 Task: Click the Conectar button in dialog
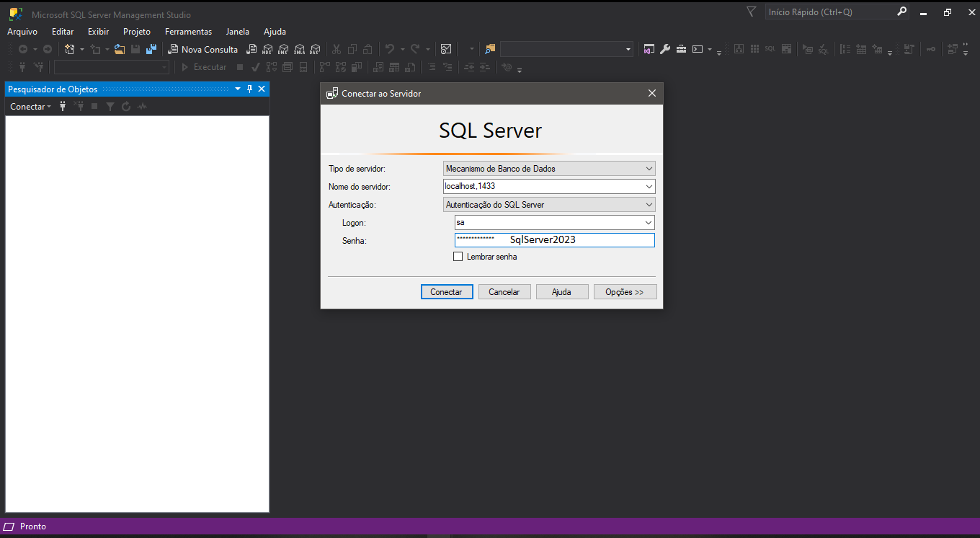click(447, 292)
